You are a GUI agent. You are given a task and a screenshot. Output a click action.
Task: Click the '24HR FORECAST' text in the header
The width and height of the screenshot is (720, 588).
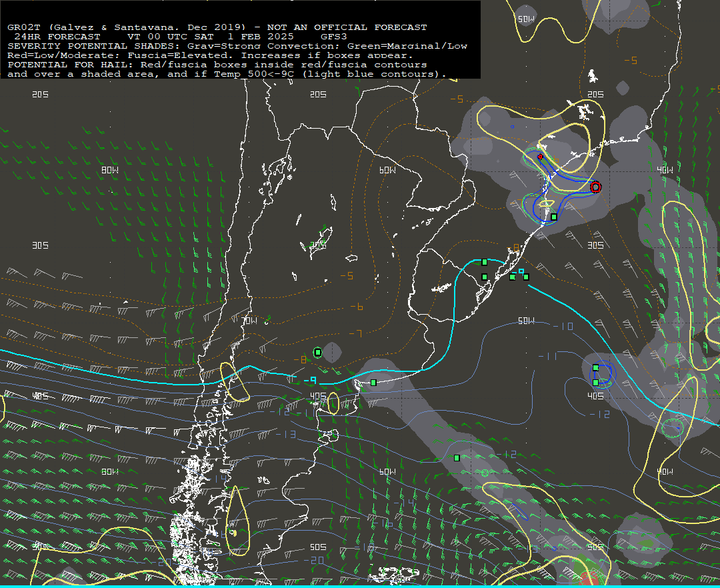click(57, 36)
